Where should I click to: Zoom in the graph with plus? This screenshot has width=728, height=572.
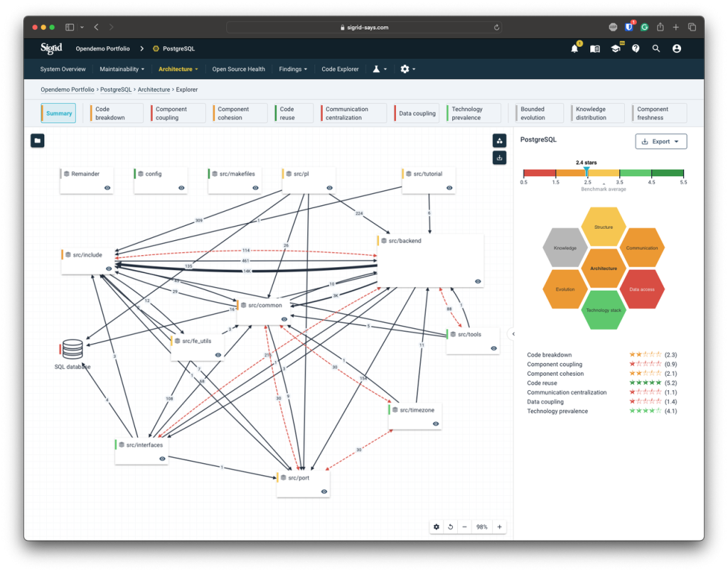[500, 527]
